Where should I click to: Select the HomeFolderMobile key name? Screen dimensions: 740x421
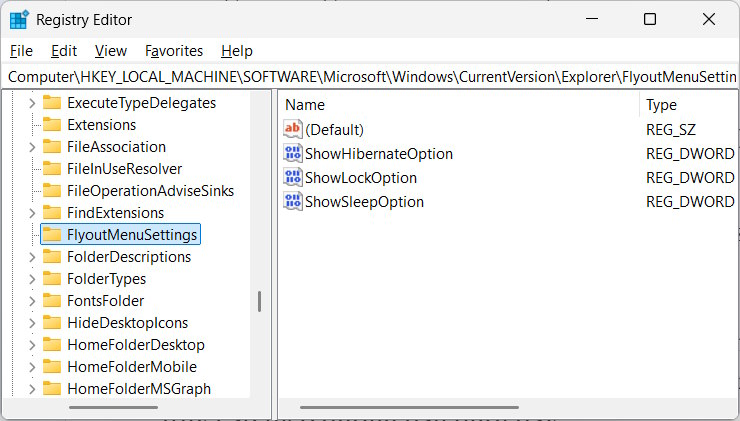[x=132, y=367]
